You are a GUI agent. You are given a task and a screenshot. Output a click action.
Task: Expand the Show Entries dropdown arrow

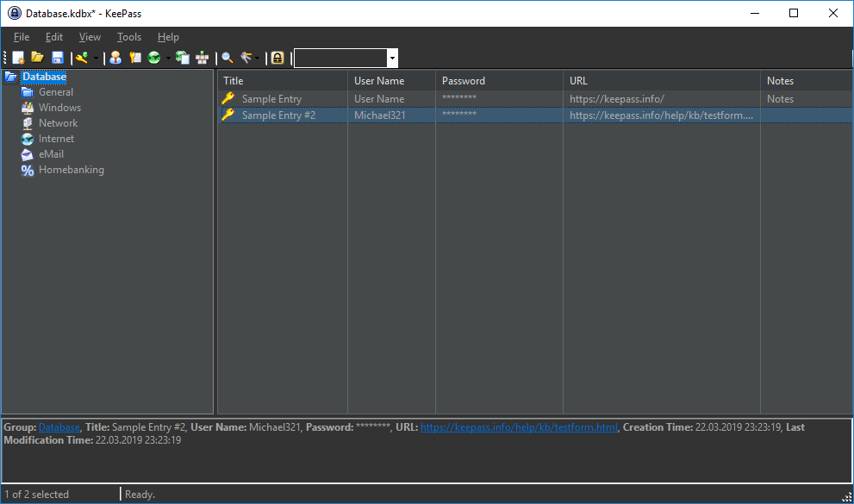point(258,58)
